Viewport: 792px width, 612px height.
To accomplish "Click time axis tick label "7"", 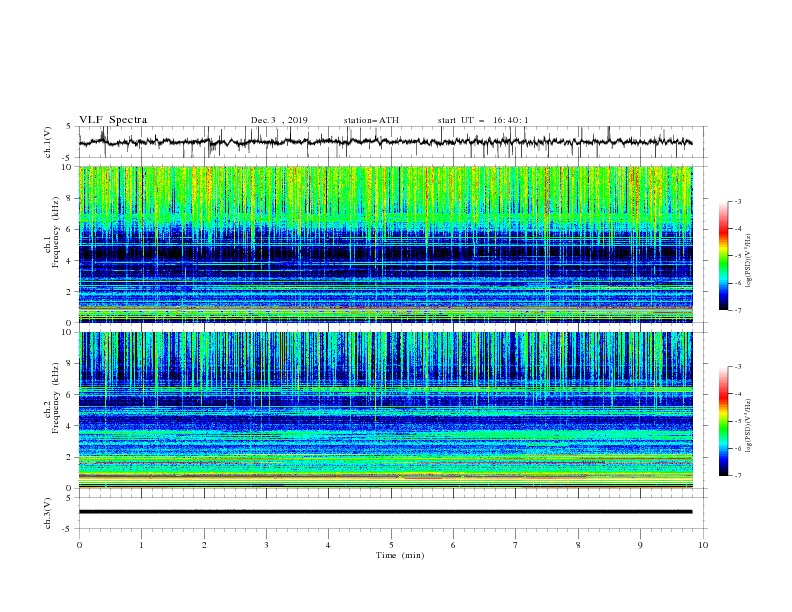I will [516, 545].
